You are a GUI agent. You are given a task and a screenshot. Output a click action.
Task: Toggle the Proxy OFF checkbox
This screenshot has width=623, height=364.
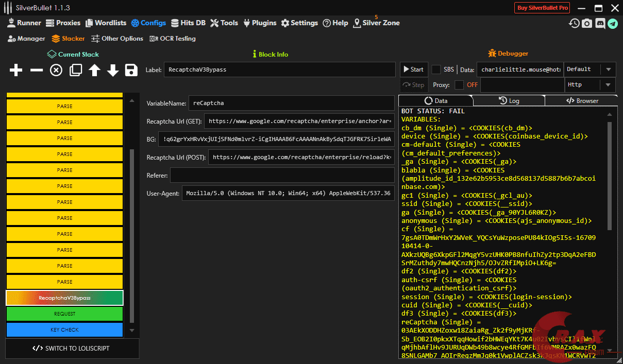(459, 85)
